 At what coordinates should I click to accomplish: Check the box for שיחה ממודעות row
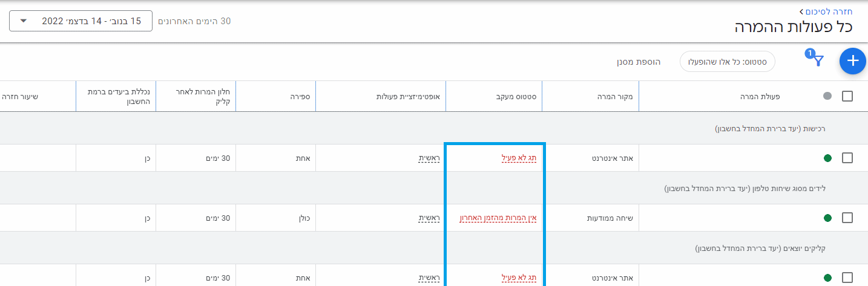click(847, 218)
